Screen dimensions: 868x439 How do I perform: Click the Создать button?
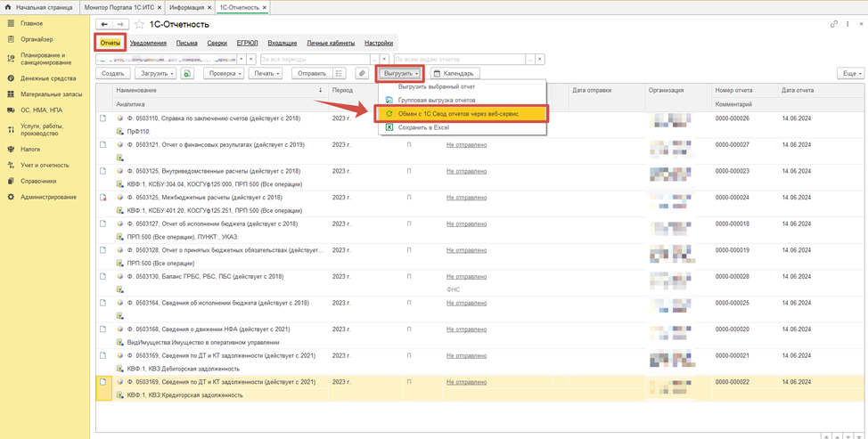(113, 73)
